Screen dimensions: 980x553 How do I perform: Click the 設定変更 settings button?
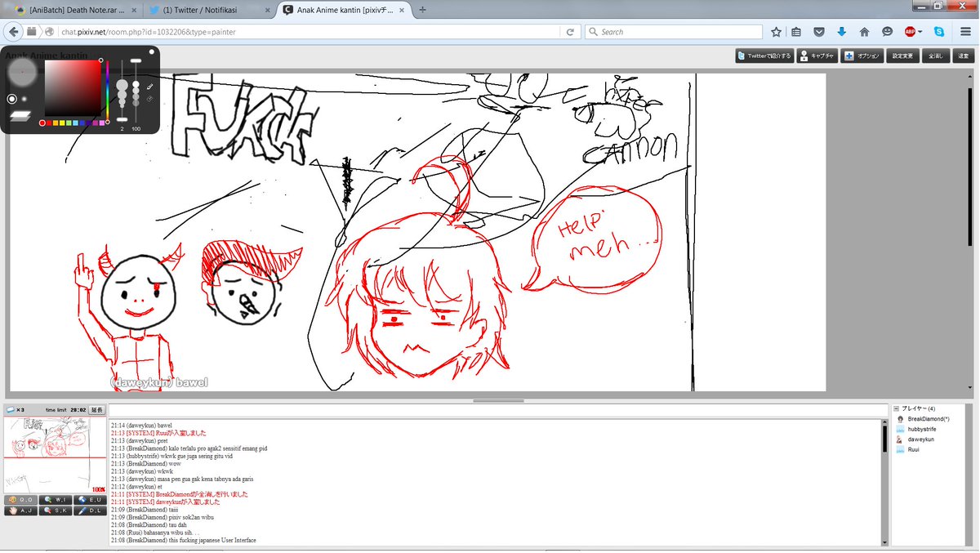tap(902, 56)
